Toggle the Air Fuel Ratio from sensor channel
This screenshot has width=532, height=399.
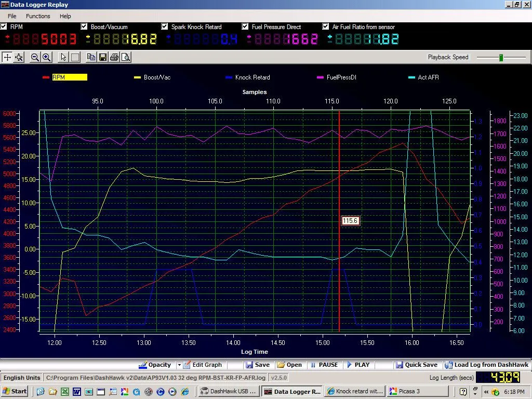pyautogui.click(x=325, y=26)
